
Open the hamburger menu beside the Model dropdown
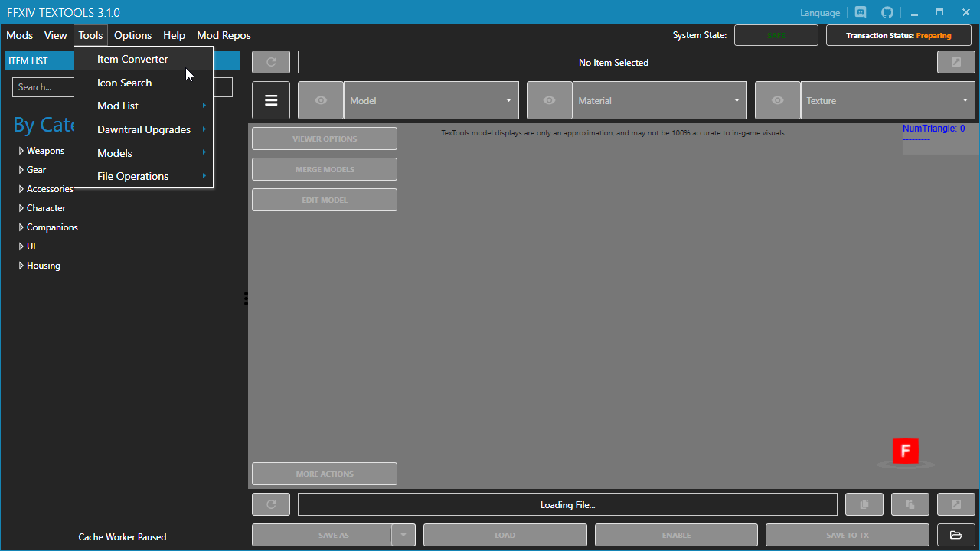pos(271,100)
